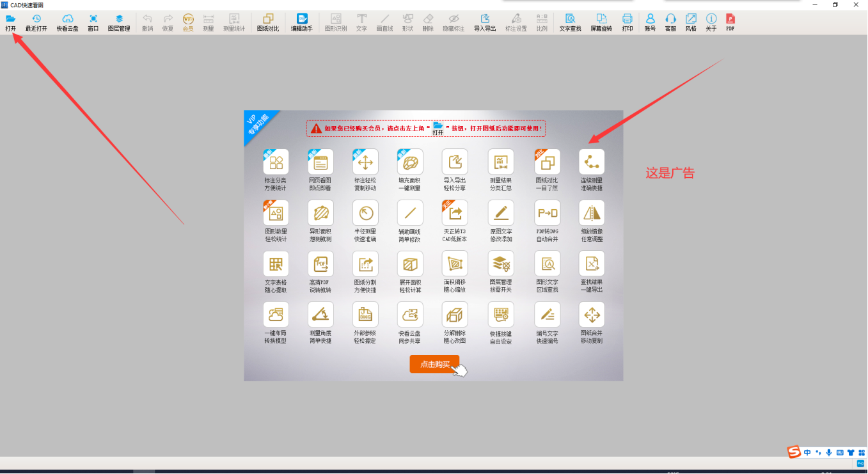The image size is (868, 474).
Task: Launch the 图纸对比 drawing compare tool
Action: pos(268,19)
